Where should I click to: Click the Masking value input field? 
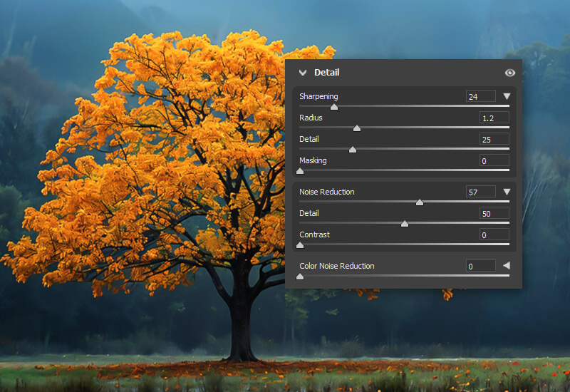click(x=494, y=160)
